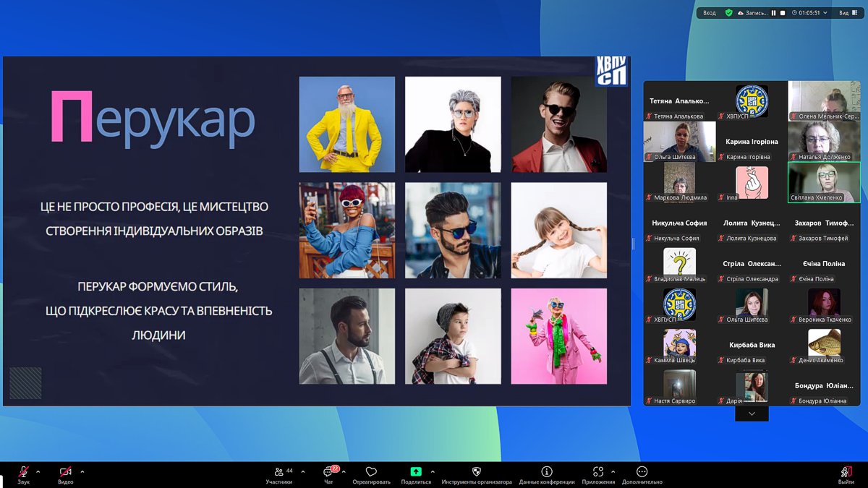
Task: Select Каміла Швець's avatar tile
Action: pyautogui.click(x=679, y=345)
